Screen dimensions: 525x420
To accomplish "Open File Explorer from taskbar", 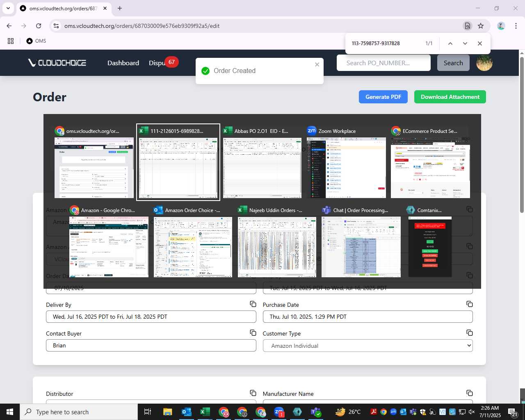I will tap(167, 412).
